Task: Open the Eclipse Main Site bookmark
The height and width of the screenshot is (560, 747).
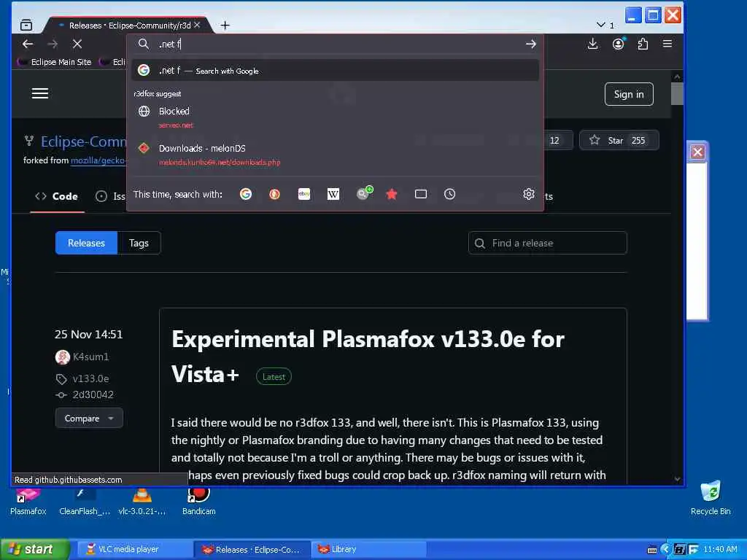Action: 55,62
